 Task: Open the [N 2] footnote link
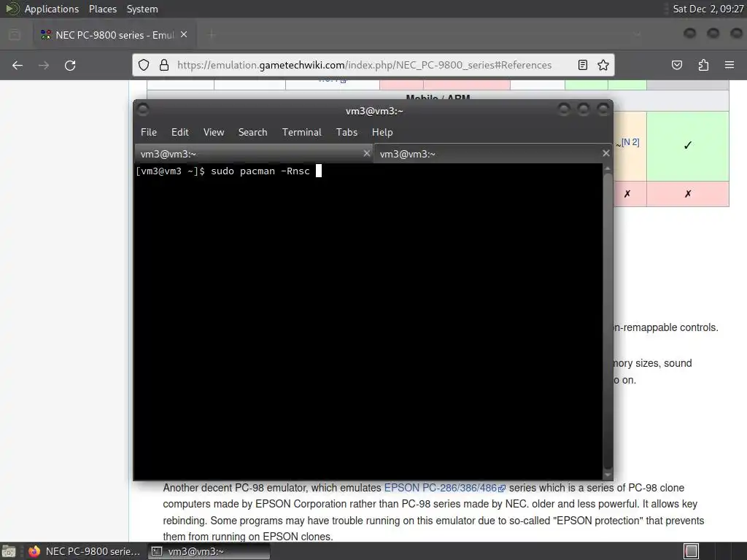pyautogui.click(x=630, y=142)
